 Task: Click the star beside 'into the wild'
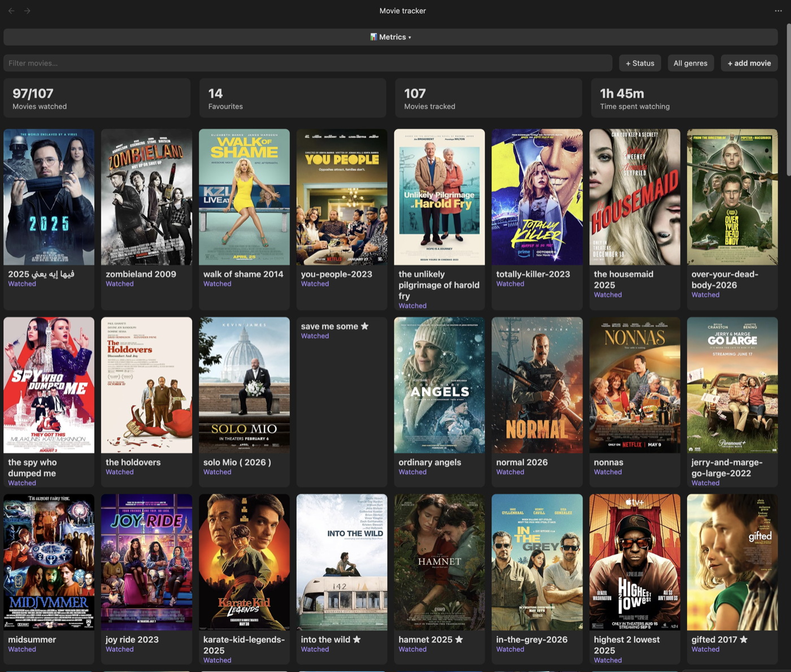[357, 639]
